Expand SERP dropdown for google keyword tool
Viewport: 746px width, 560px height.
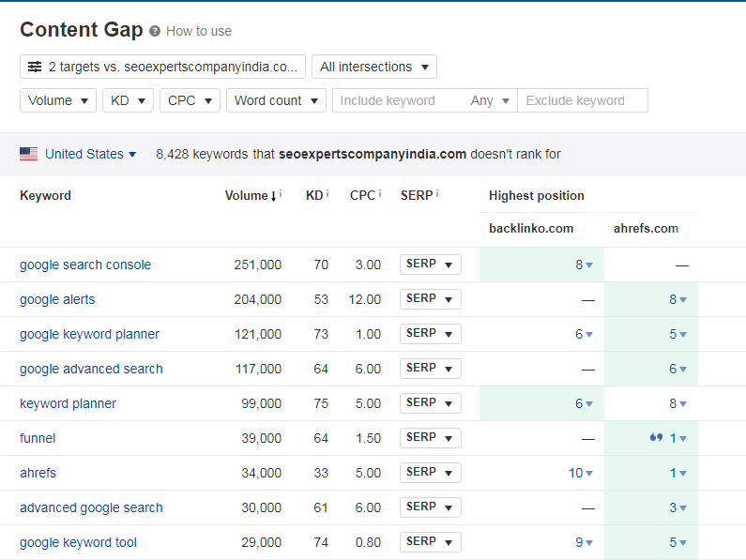431,542
